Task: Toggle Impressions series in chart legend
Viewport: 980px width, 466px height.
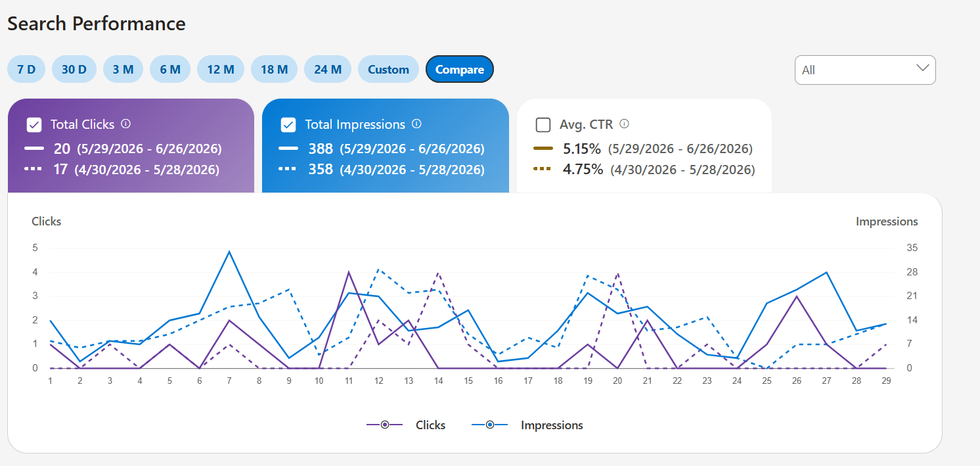Action: pos(527,425)
